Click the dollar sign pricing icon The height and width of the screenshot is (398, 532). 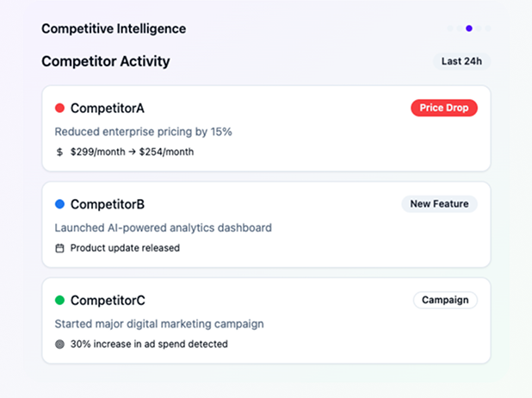[x=59, y=152]
